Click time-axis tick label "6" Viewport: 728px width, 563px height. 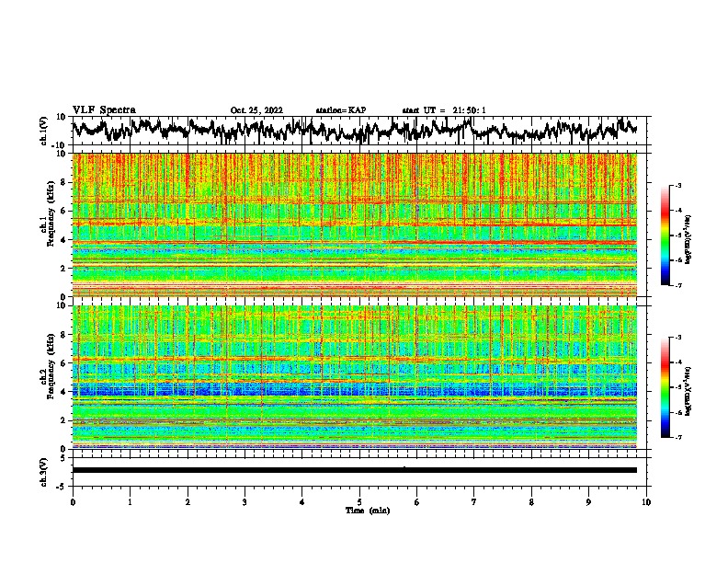coord(417,502)
